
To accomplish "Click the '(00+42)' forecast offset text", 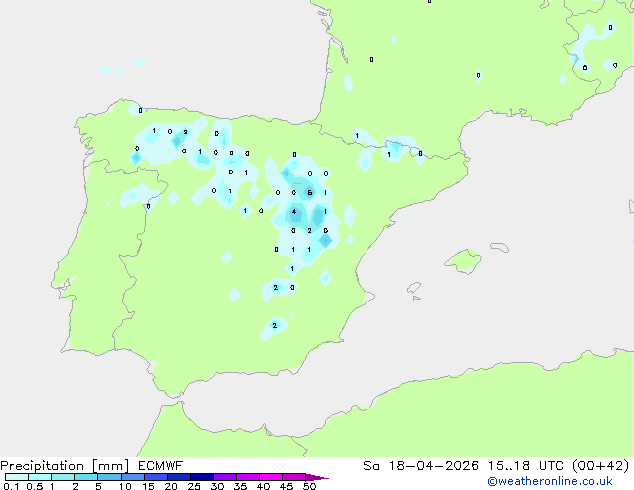I will (600, 466).
